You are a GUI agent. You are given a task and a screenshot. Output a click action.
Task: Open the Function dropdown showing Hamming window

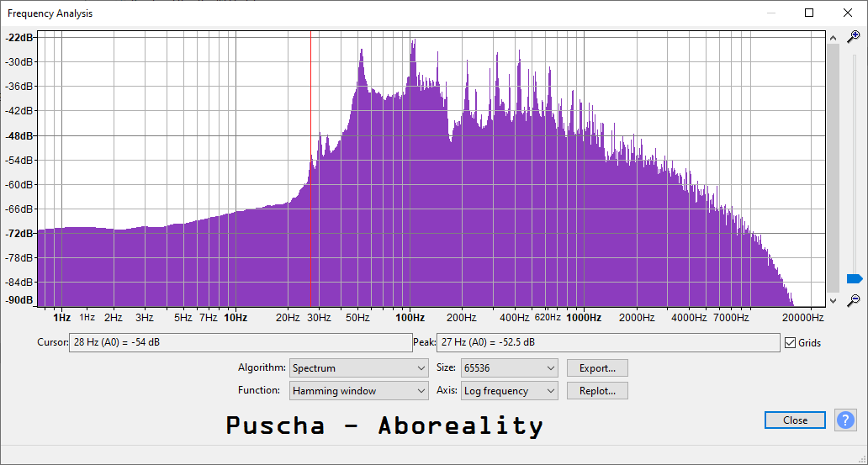[358, 391]
